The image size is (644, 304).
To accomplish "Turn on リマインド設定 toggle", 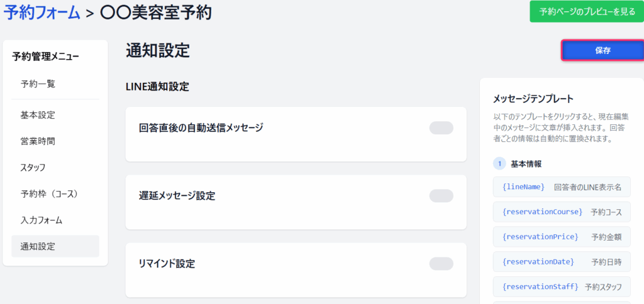I will click(x=441, y=263).
